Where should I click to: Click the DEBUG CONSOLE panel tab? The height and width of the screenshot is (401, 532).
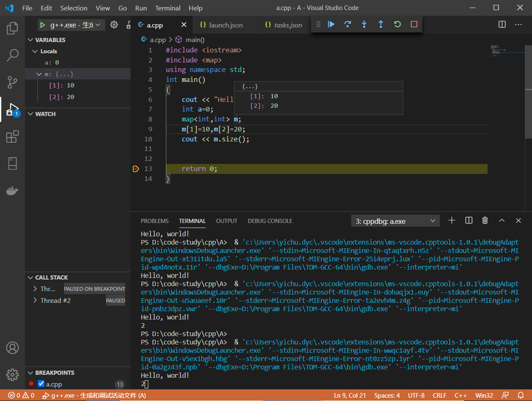click(x=270, y=221)
